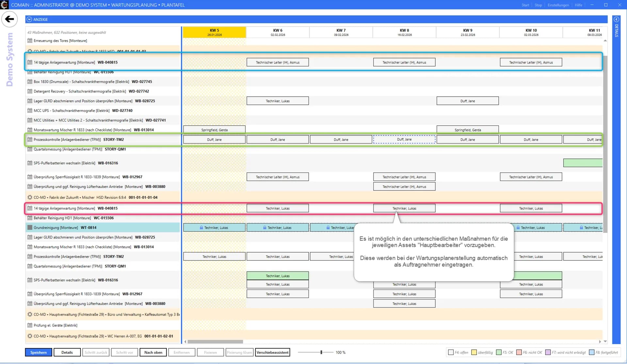Click gear icon beside Kaffeautomat Typ 3 asset
The height and width of the screenshot is (364, 627).
pyautogui.click(x=30, y=315)
